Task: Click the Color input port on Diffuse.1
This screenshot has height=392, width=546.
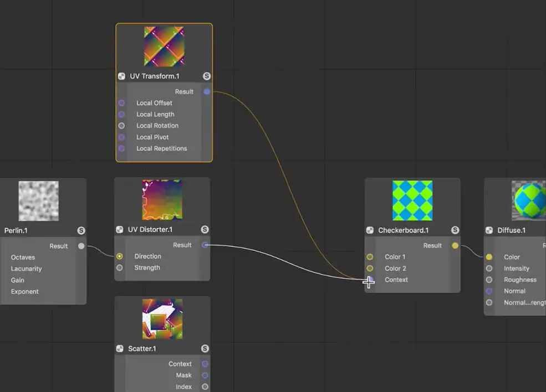Action: tap(489, 257)
